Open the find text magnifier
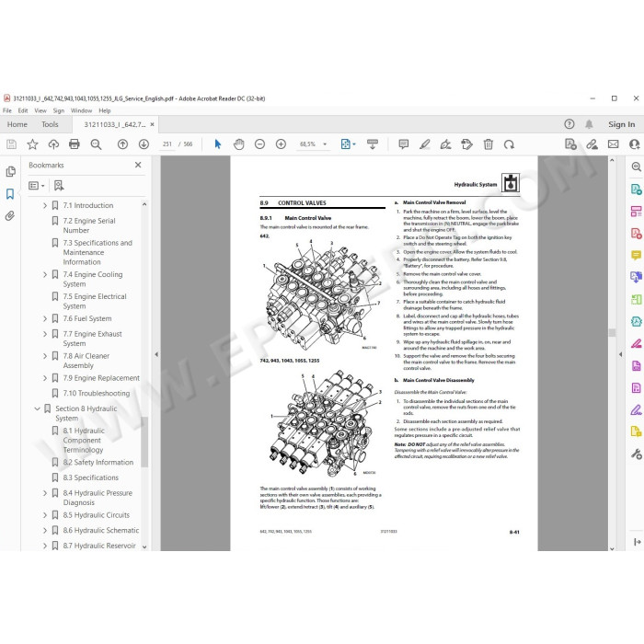644x644 pixels. [96, 144]
